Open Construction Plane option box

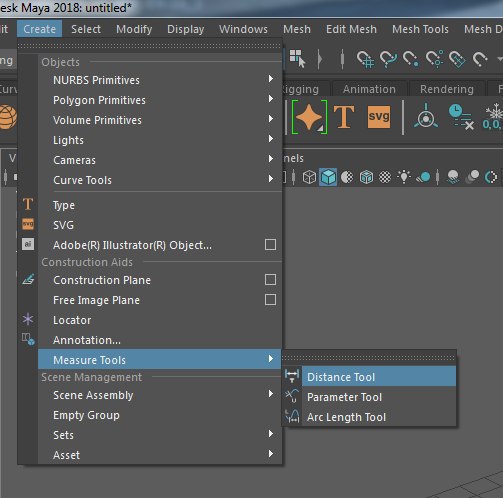[270, 279]
